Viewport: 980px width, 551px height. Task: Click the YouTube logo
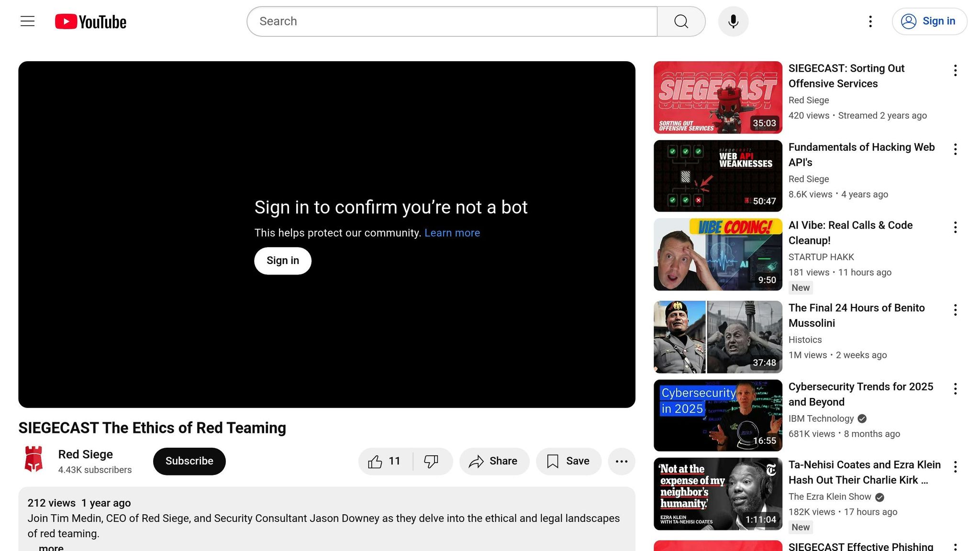point(90,22)
